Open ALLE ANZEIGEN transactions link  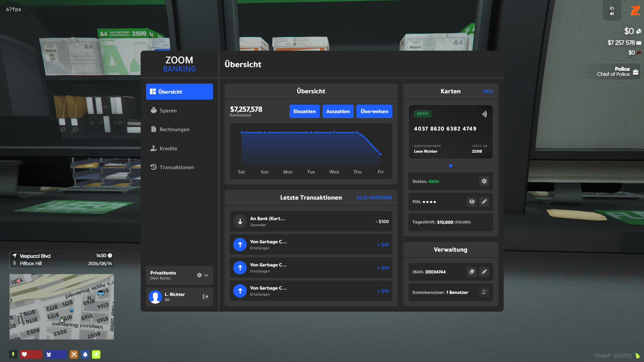coord(374,198)
